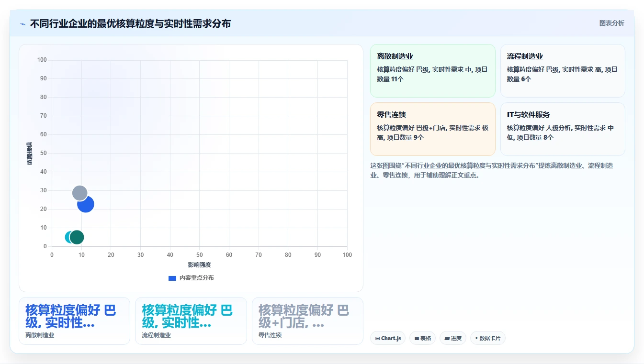644x364 pixels.
Task: Select the cyan bubble behind green one
Action: tap(68, 237)
